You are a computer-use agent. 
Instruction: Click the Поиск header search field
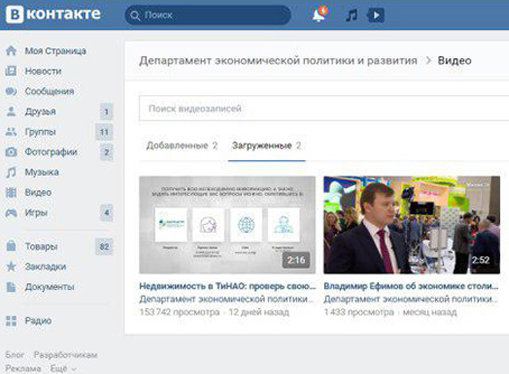coord(208,15)
